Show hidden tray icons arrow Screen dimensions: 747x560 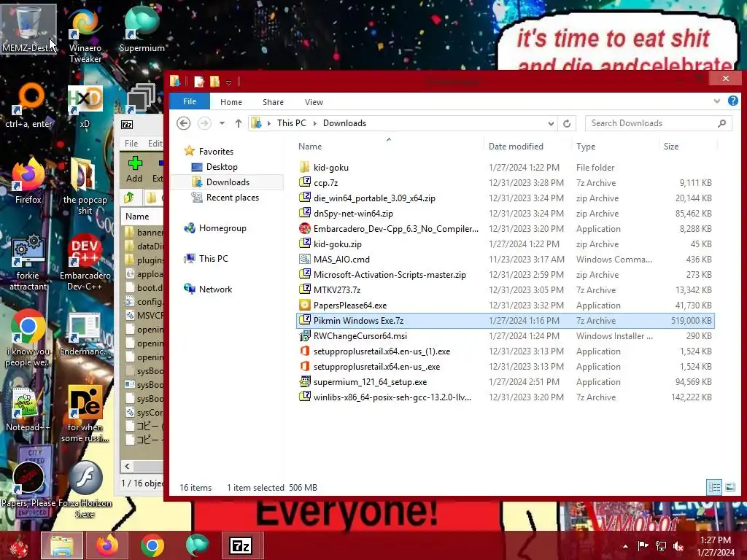(x=625, y=546)
